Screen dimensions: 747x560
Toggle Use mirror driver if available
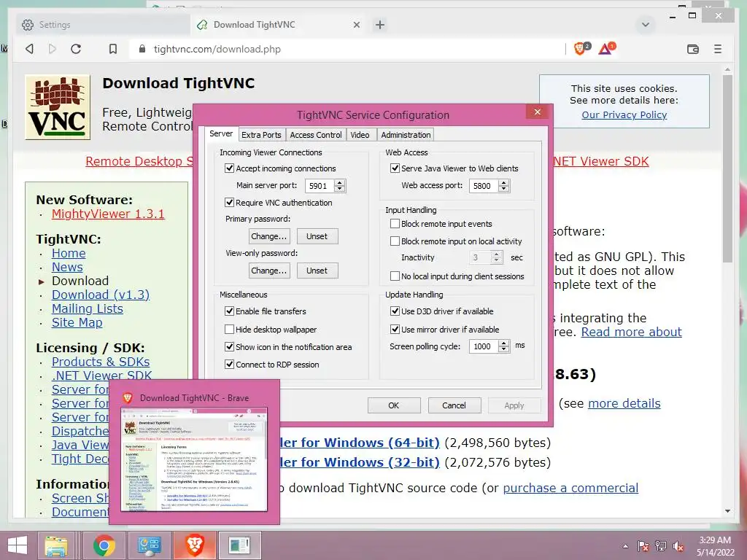tap(395, 329)
